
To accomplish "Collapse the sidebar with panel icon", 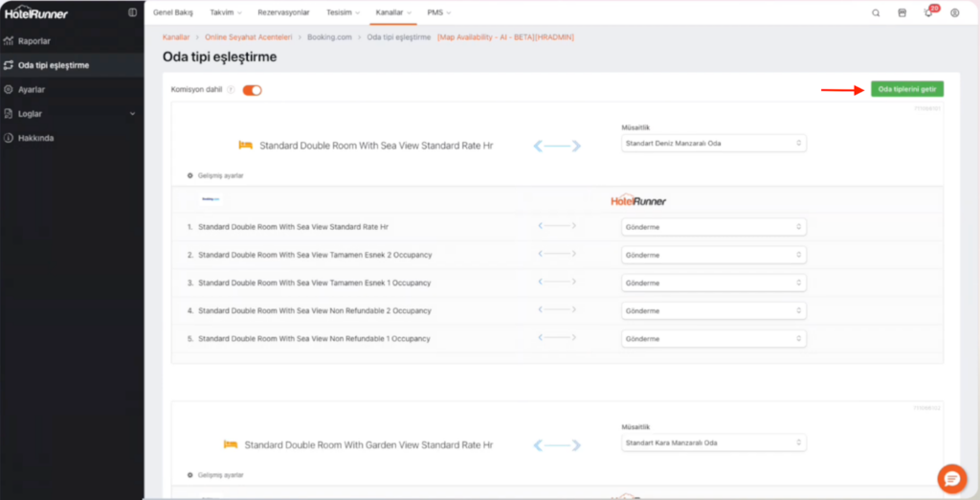I will [x=132, y=12].
